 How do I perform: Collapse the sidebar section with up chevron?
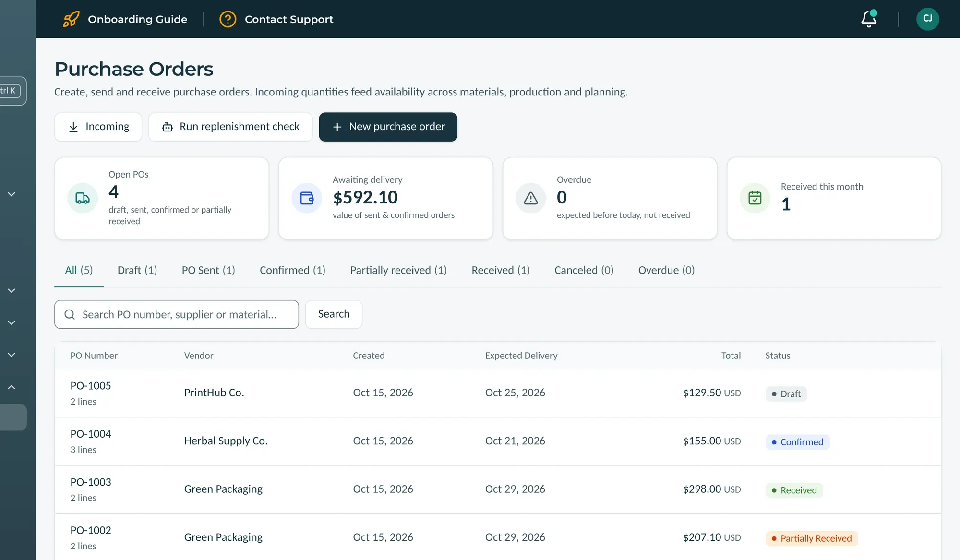12,387
